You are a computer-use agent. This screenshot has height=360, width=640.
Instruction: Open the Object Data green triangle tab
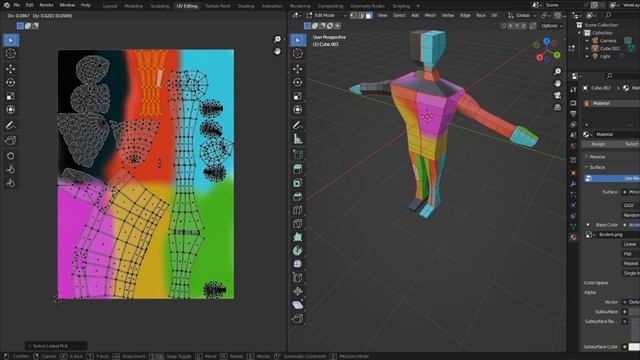[573, 227]
